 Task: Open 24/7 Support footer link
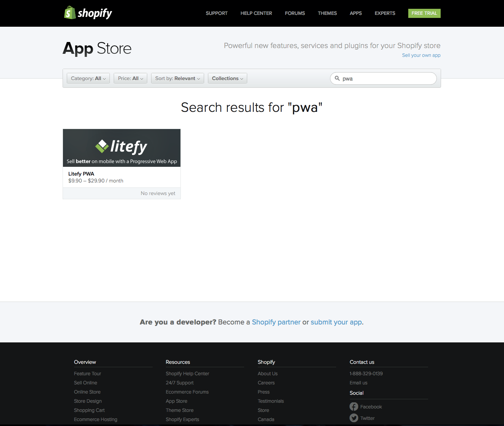tap(180, 383)
